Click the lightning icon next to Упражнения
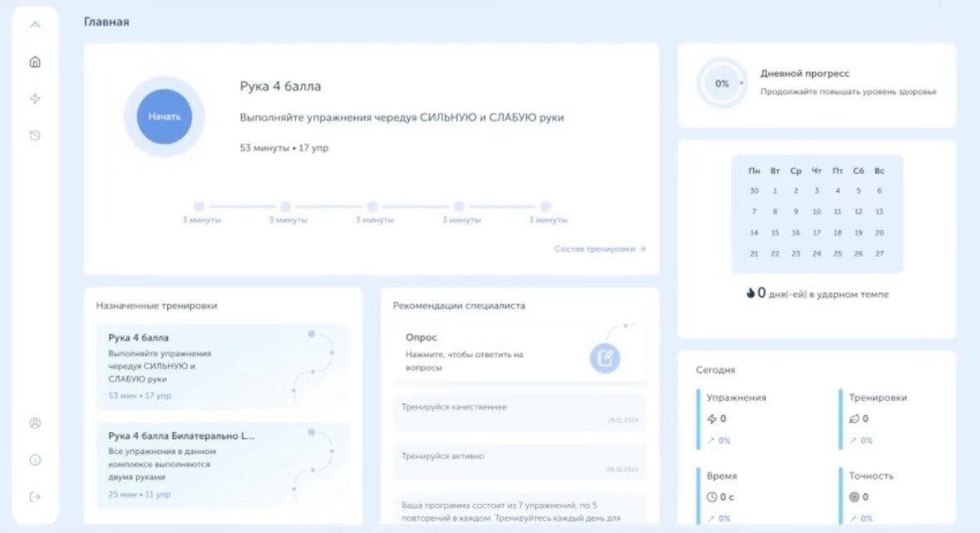The image size is (980, 533). 711,418
